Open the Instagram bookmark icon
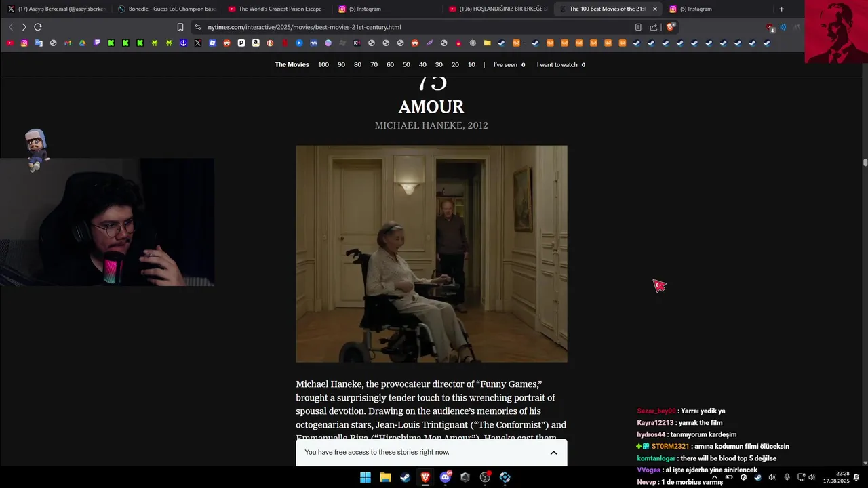868x488 pixels. (x=24, y=43)
